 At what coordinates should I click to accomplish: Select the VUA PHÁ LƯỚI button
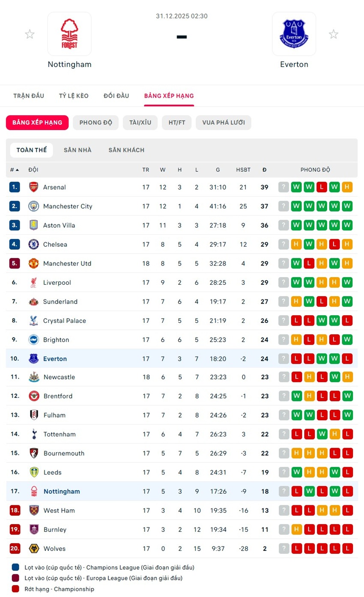click(224, 122)
